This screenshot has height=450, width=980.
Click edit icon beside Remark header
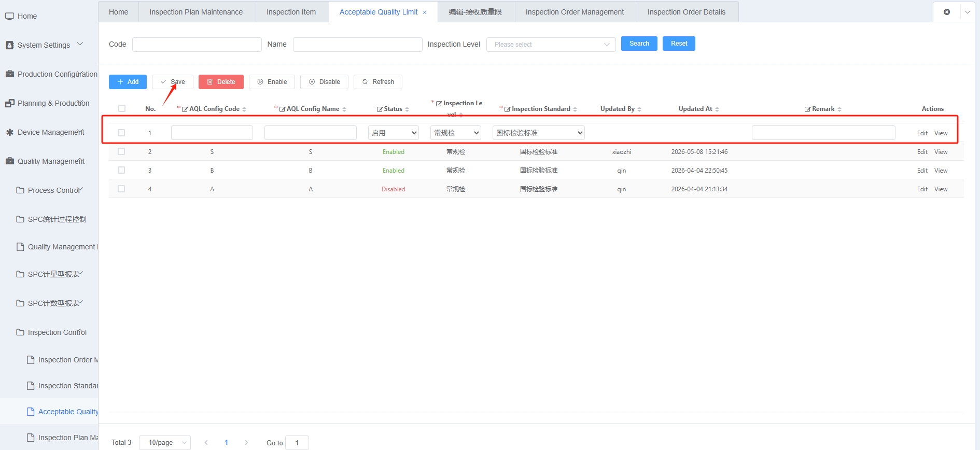point(807,109)
